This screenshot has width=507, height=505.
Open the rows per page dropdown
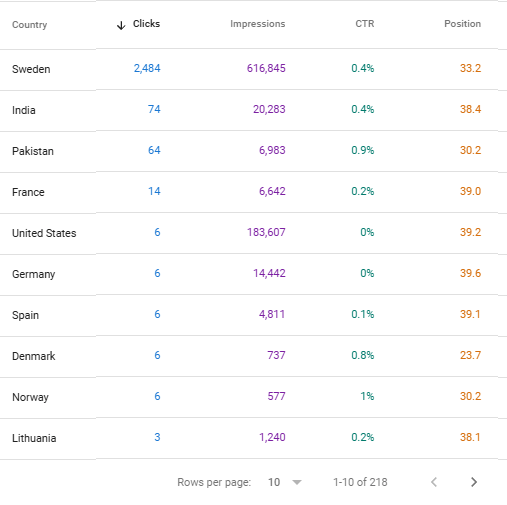[285, 482]
